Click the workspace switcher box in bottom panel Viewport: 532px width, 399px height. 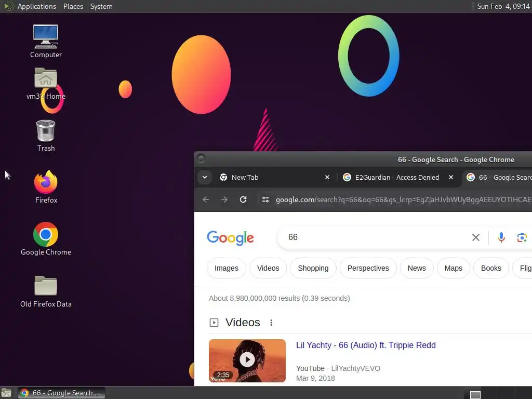[475, 395]
